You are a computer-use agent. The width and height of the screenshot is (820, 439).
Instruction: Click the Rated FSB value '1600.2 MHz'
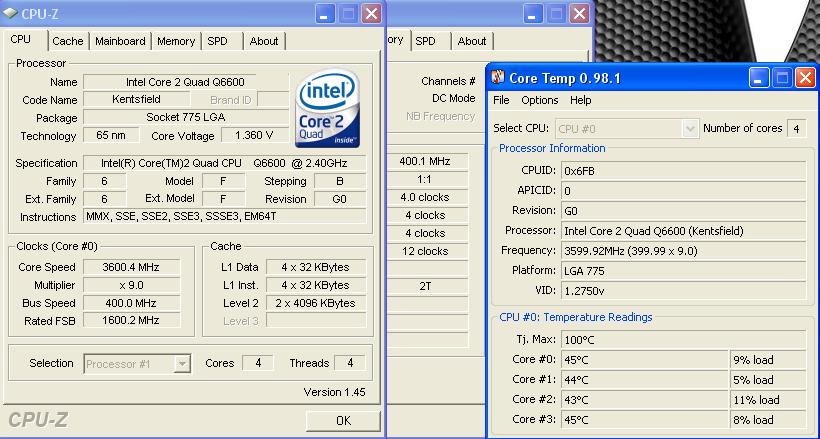pos(131,320)
